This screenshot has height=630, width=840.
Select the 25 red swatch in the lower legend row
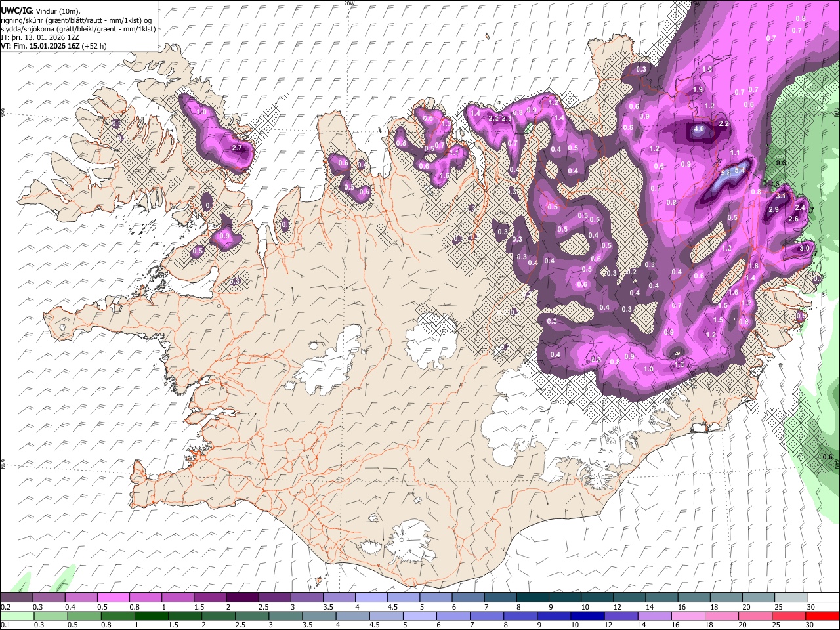click(x=789, y=616)
